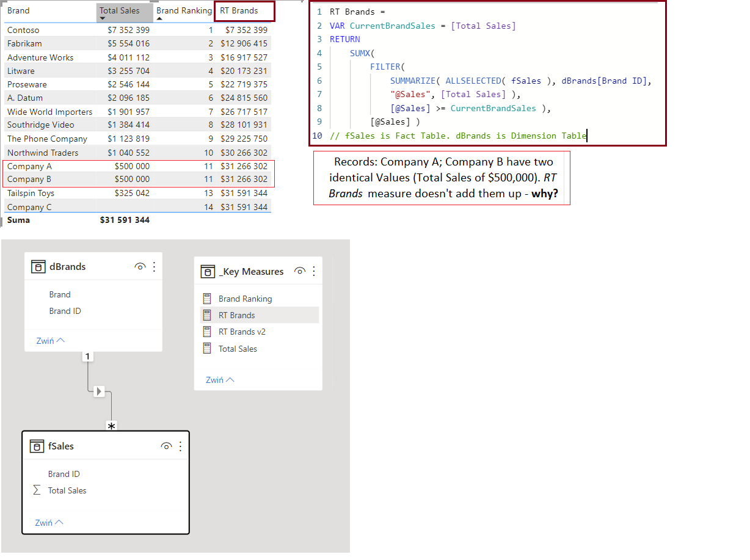Click the many-side asterisk marker above fSales
The width and height of the screenshot is (750, 560).
point(111,426)
